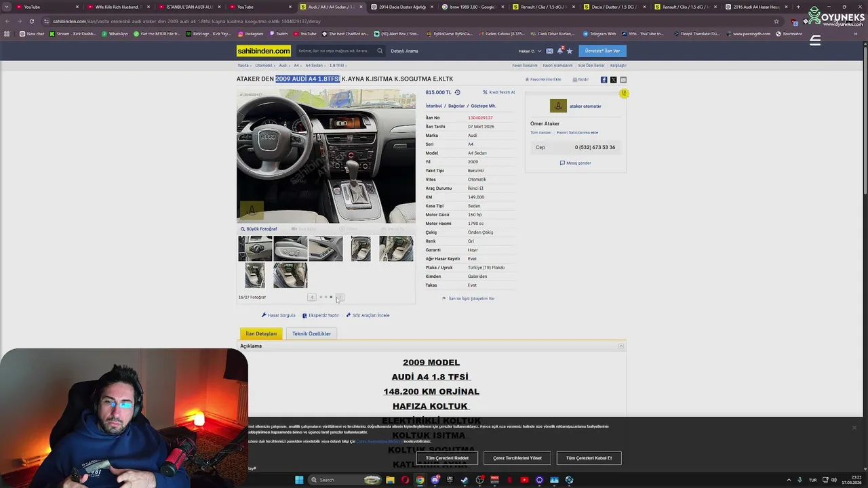
Task: Click the price history clock icon
Action: pyautogui.click(x=457, y=92)
